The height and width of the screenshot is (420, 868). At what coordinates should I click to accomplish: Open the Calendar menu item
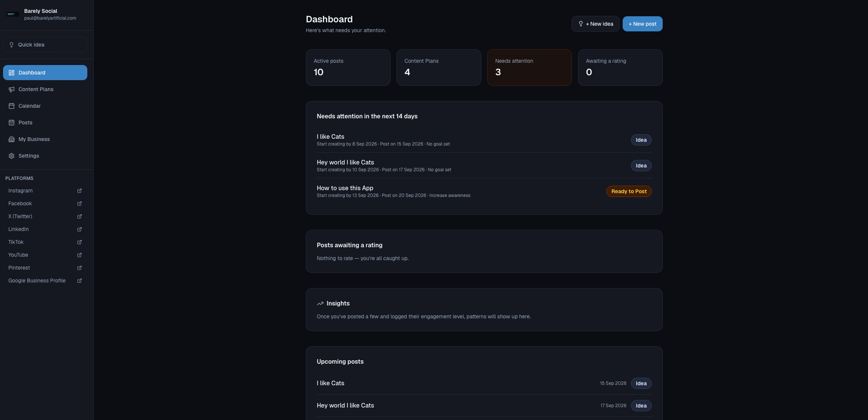45,106
